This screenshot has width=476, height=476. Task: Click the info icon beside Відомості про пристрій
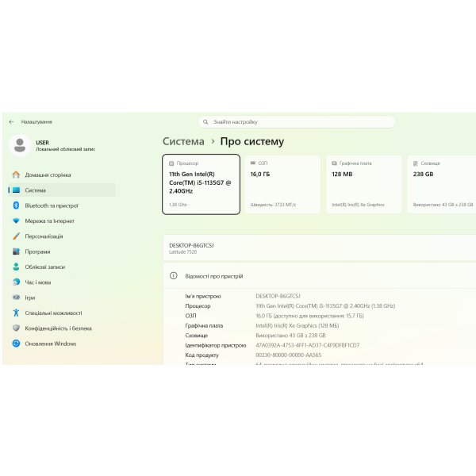(173, 275)
